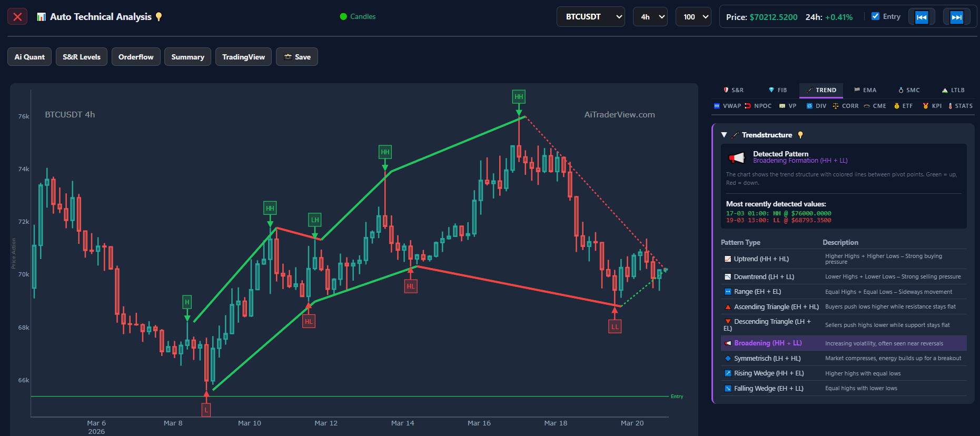Switch to the FIB tab
Screen dimensions: 980x436
pyautogui.click(x=777, y=90)
